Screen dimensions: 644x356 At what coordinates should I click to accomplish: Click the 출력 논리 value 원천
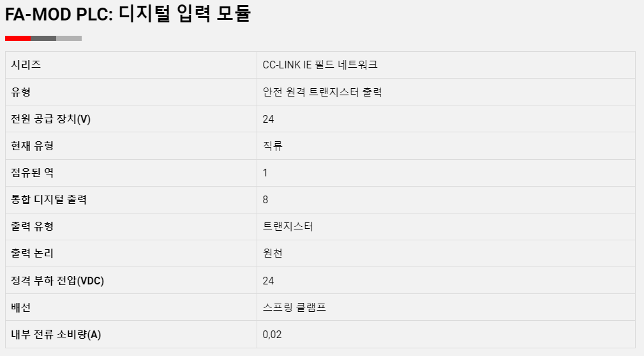tap(273, 253)
